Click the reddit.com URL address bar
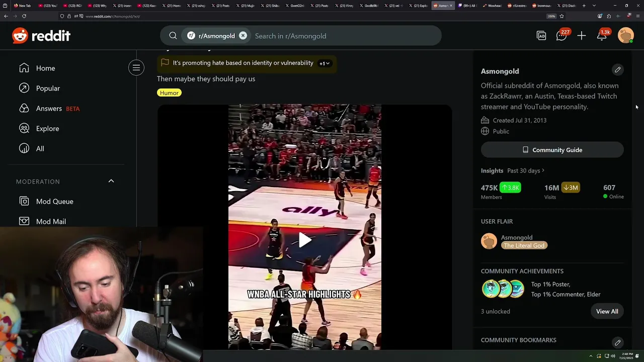Screen dimensions: 644x362 (x=302, y=16)
